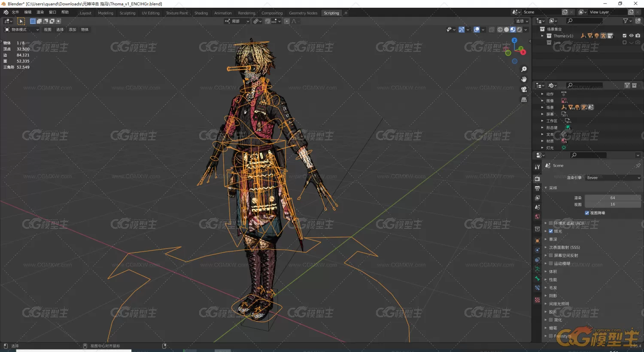Open the Scene properties tab icon
644x352 pixels.
click(537, 207)
